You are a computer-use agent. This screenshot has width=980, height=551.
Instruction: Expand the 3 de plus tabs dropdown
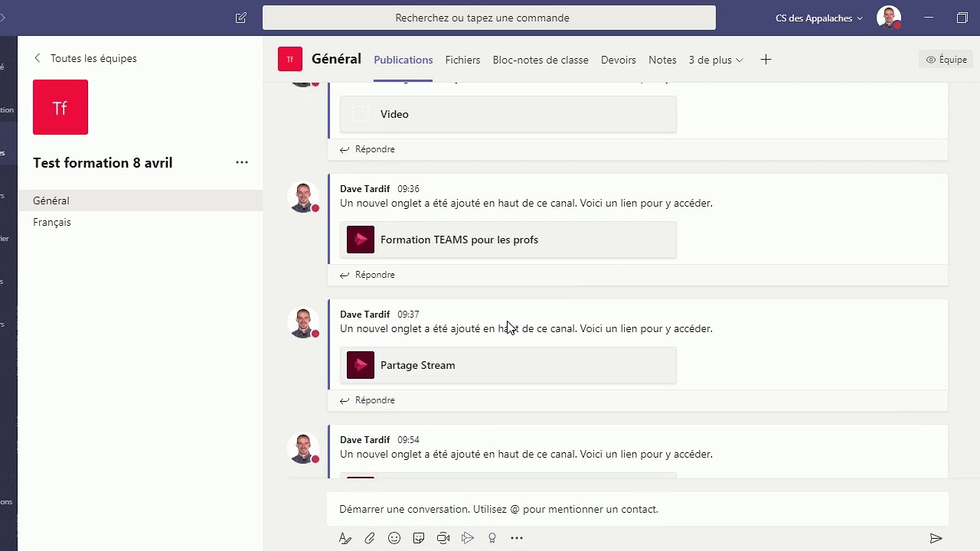(x=716, y=60)
